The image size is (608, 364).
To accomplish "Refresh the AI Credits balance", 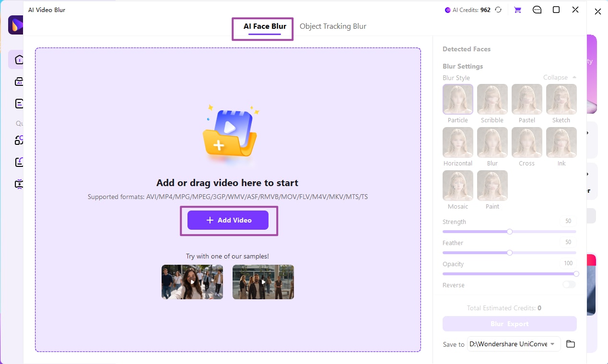I will click(498, 10).
